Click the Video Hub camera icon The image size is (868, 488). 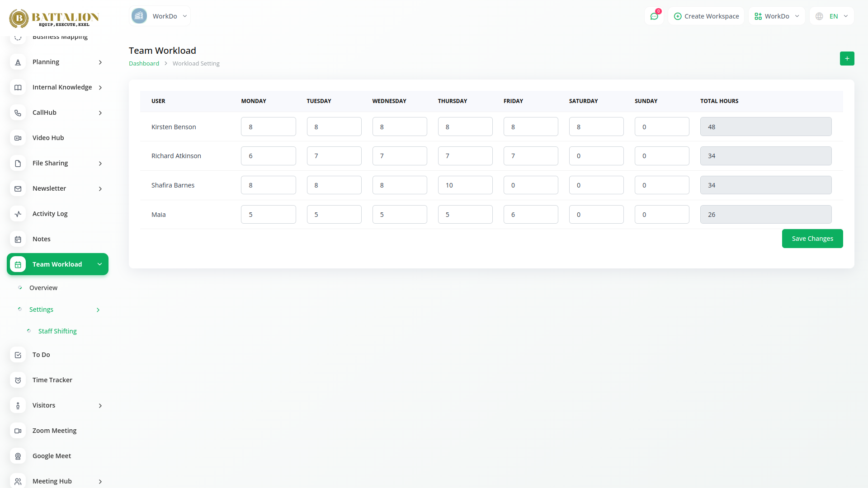point(18,138)
